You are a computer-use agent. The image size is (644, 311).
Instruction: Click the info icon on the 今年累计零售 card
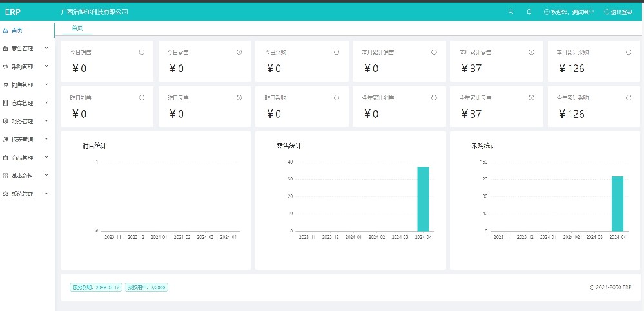[x=531, y=98]
